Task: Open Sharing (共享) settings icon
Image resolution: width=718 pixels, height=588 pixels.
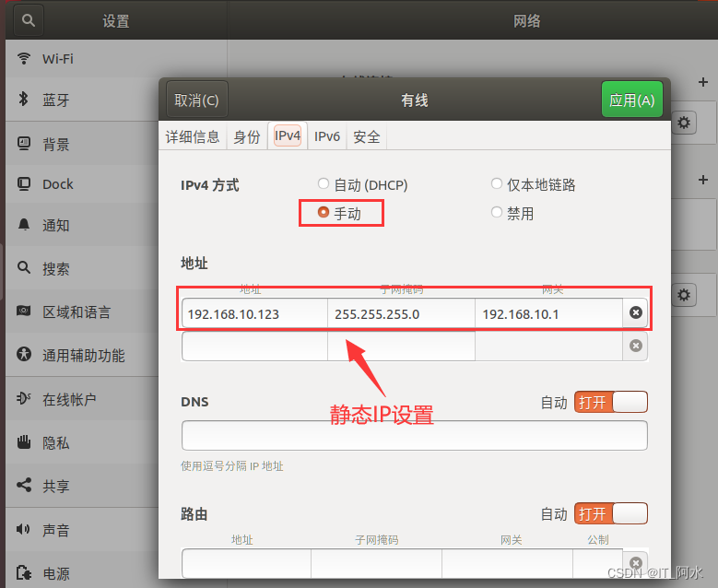Action: tap(24, 485)
